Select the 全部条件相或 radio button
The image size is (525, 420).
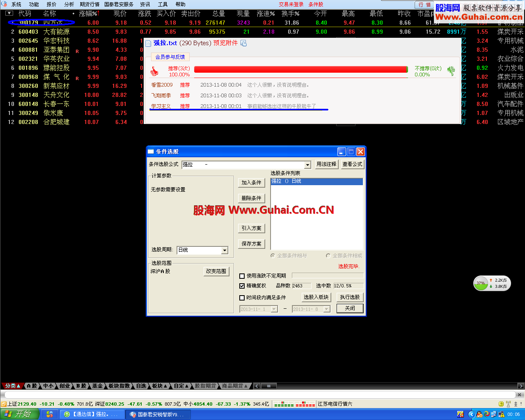pyautogui.click(x=328, y=255)
